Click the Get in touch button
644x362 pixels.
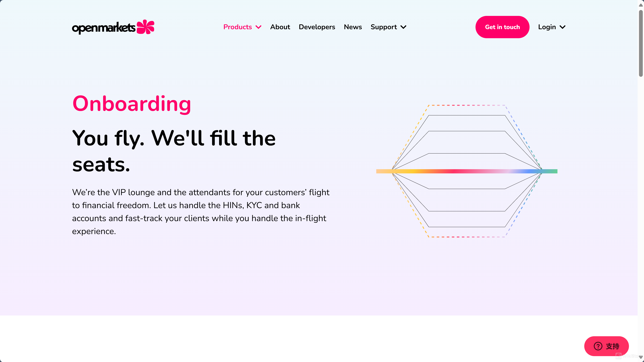[x=503, y=27]
